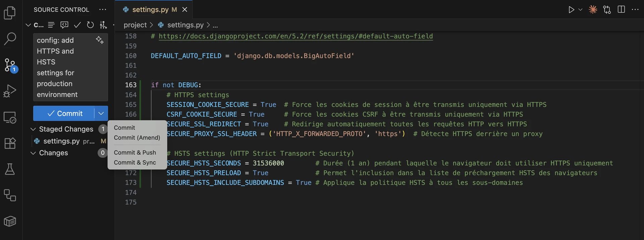Viewport: 644px width, 240px height.
Task: Run the Python file with play button
Action: click(571, 10)
